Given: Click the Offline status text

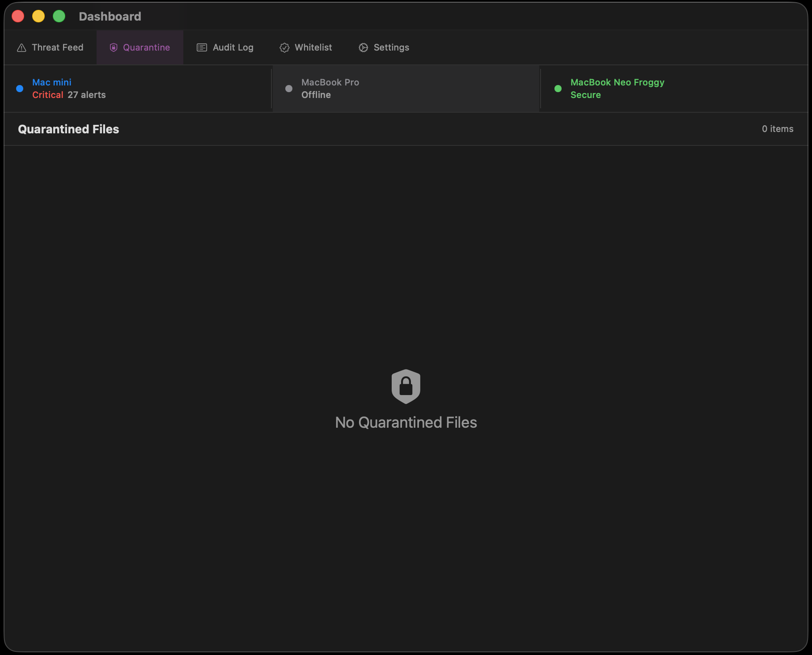Looking at the screenshot, I should pyautogui.click(x=316, y=95).
